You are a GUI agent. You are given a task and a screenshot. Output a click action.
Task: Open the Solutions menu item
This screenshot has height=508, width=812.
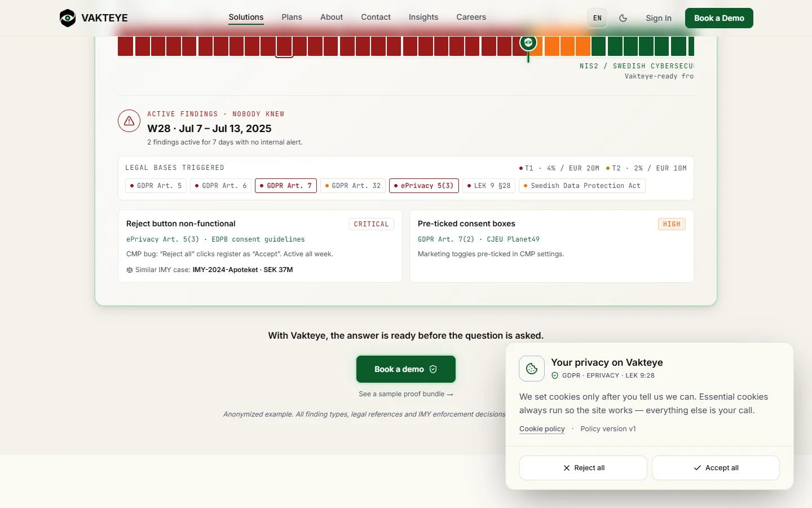[246, 17]
